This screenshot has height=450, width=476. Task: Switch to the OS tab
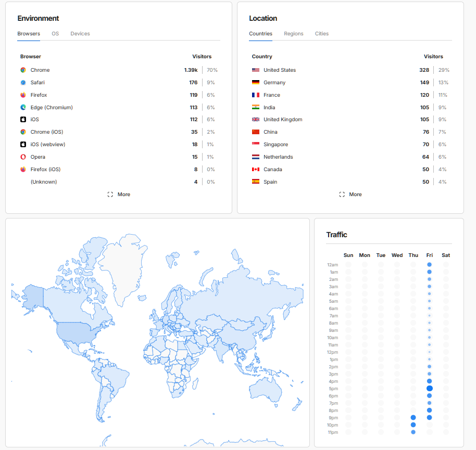pos(55,34)
